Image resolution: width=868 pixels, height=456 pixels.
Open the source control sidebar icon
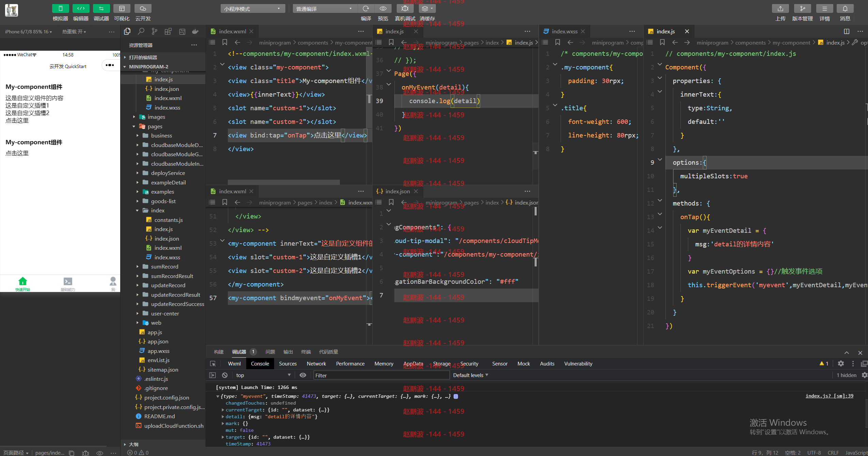tap(155, 31)
